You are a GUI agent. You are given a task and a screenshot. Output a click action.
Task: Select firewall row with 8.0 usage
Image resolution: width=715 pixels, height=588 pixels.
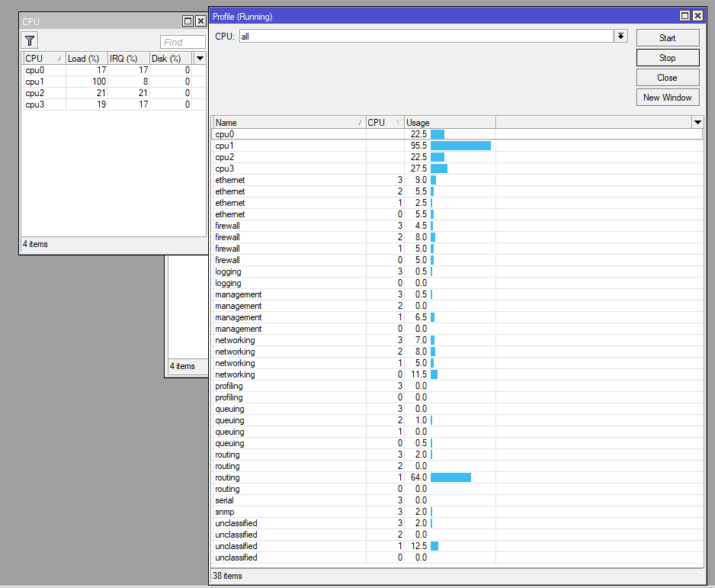[x=458, y=236]
